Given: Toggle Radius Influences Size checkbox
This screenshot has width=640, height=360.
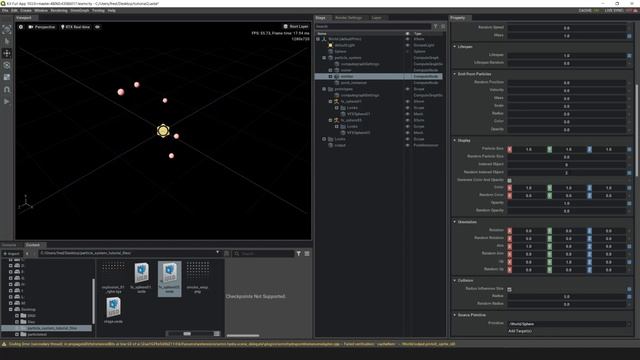Looking at the screenshot, I should point(509,289).
